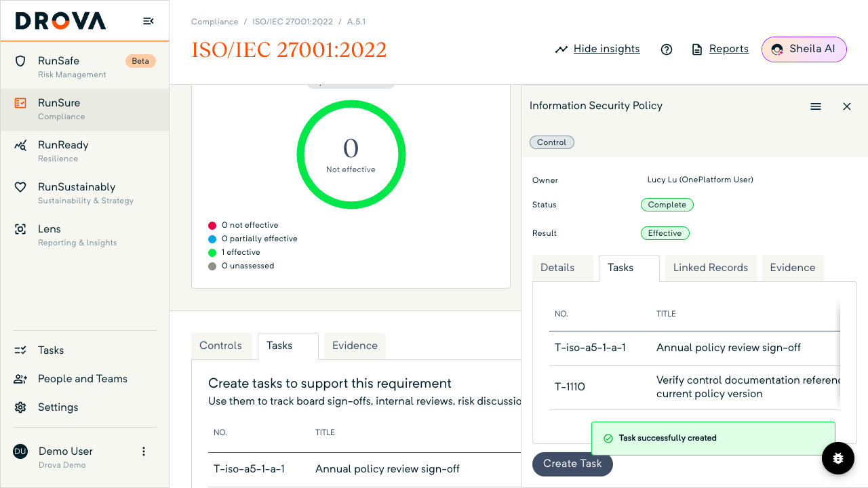Click main table 'Annual policy review sign-off'
This screenshot has width=868, height=488.
387,469
